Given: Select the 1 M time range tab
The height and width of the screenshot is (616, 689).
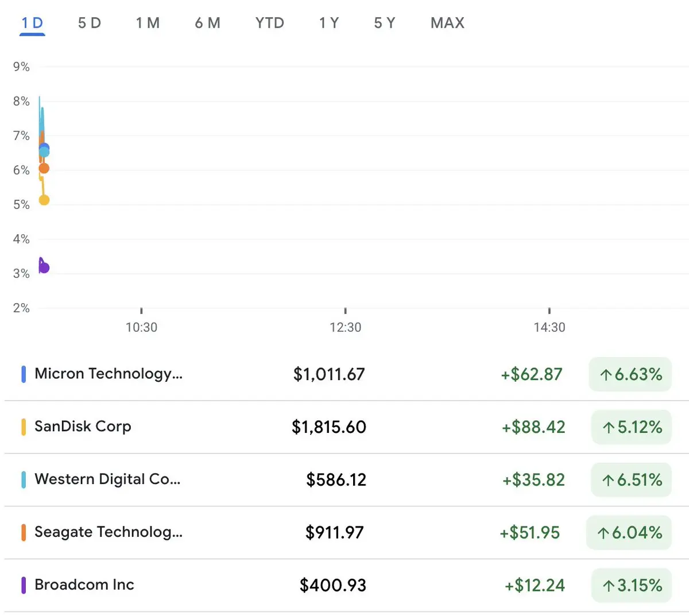Looking at the screenshot, I should click(x=148, y=23).
